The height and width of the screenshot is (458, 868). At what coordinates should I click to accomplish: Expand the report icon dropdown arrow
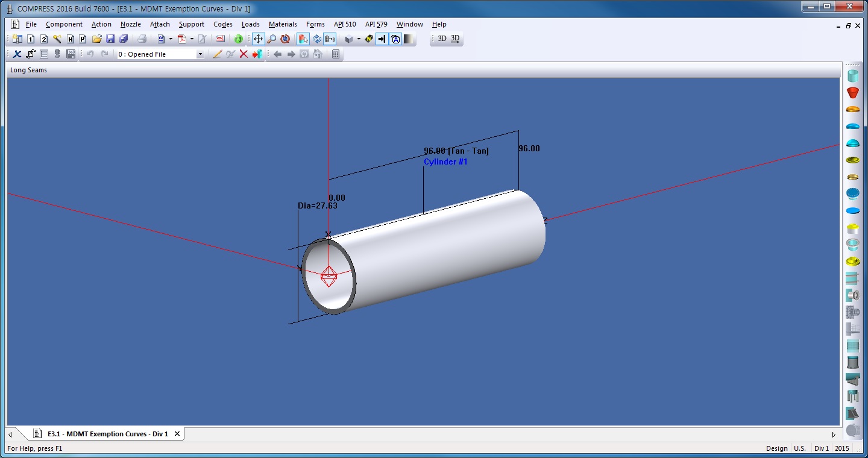[x=171, y=39]
